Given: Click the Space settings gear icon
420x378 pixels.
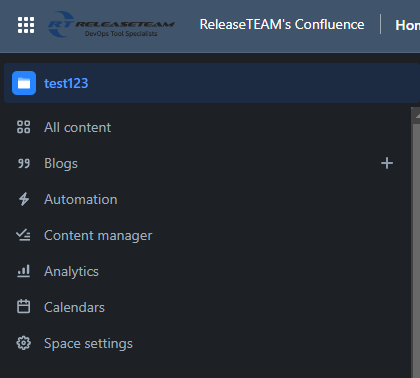Looking at the screenshot, I should pos(24,343).
